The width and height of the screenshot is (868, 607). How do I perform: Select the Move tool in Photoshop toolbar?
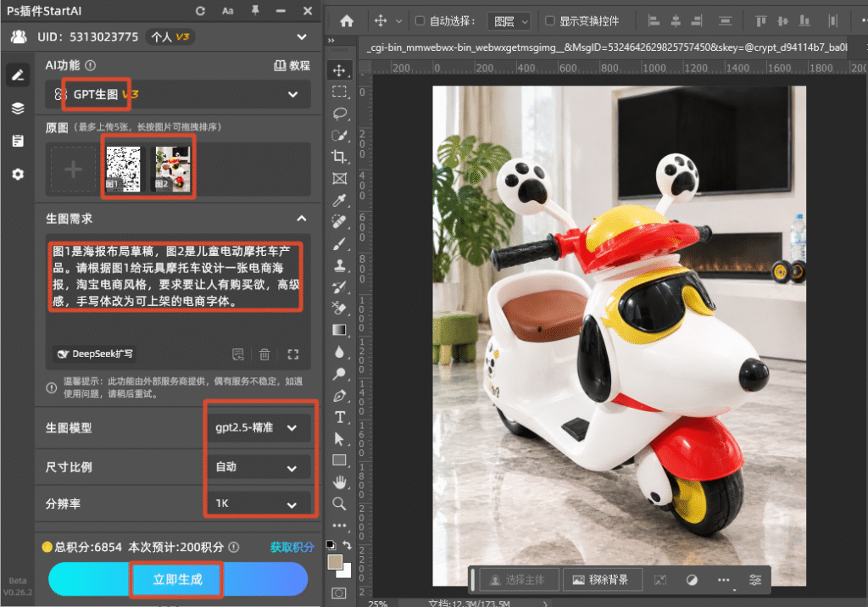tap(339, 70)
